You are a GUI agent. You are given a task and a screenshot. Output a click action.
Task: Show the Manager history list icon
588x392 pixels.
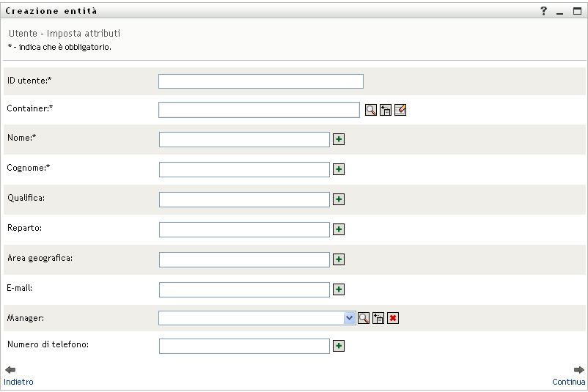[x=378, y=318]
